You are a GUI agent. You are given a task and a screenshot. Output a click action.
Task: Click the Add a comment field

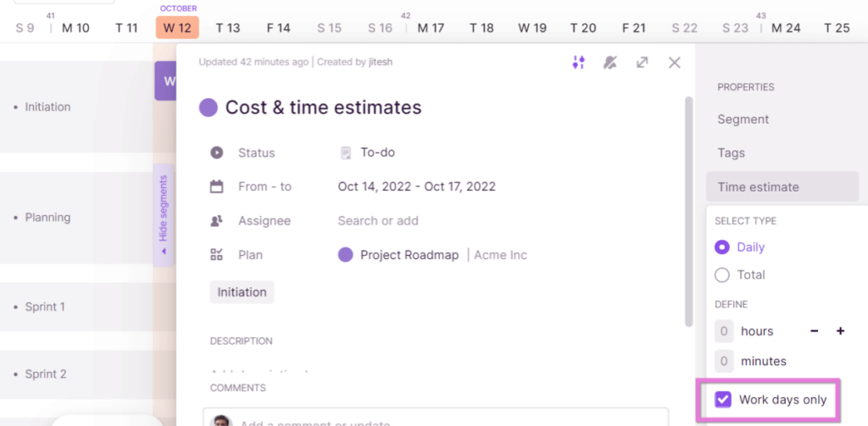(435, 418)
